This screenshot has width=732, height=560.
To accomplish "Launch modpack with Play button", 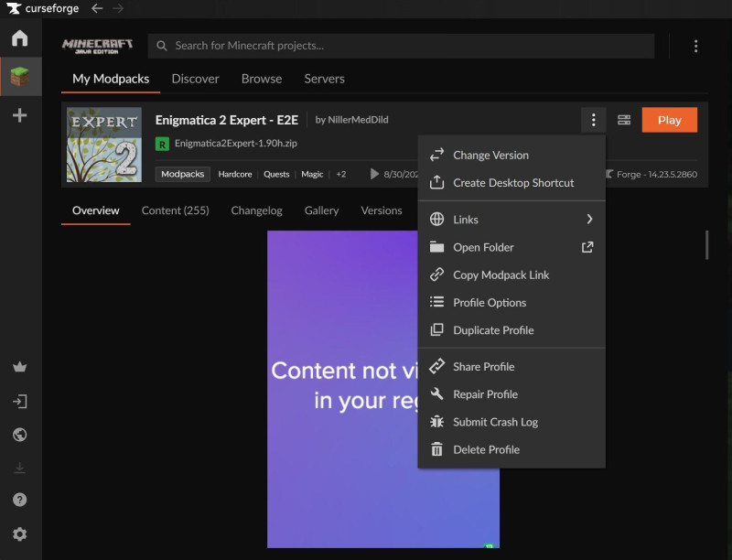I will (x=670, y=120).
